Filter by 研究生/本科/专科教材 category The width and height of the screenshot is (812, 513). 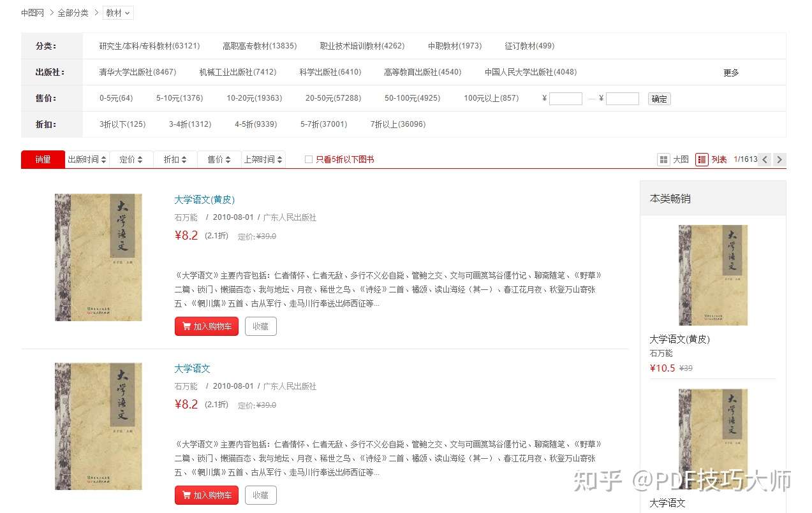coord(149,46)
